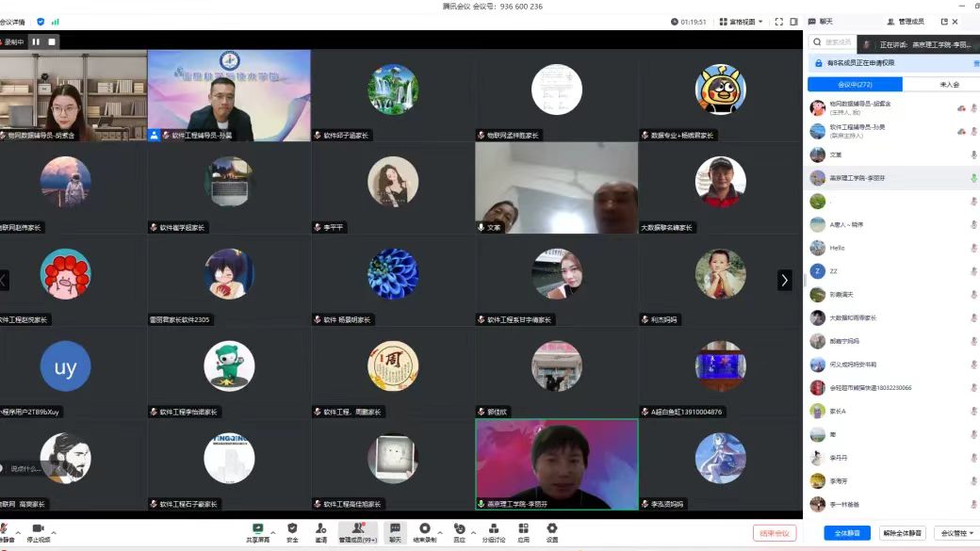Toggle microphone for participant 文案 in member list

(x=973, y=154)
